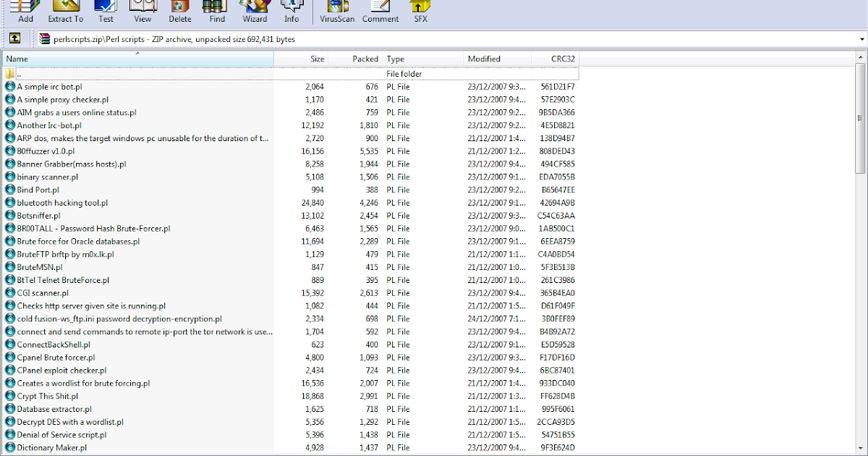Viewport: 868px width, 456px height.
Task: Click packed value '5,535'
Action: (369, 151)
